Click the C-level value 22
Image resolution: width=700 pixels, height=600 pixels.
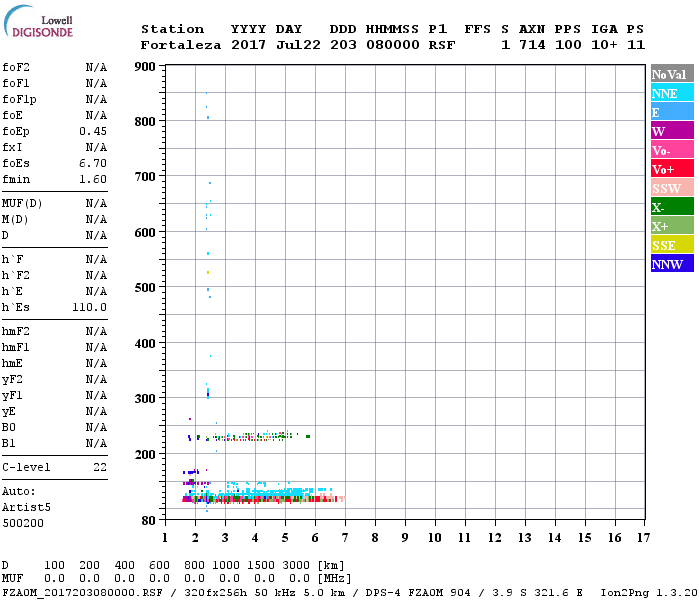100,467
